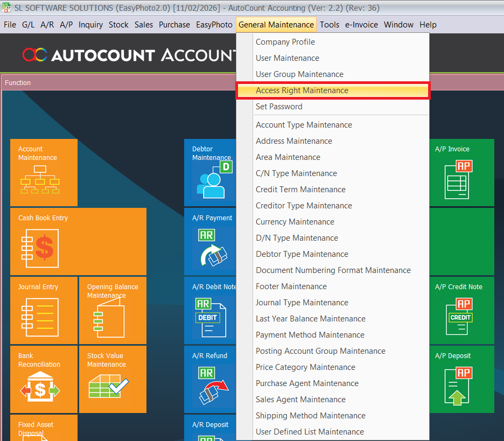The height and width of the screenshot is (441, 504).
Task: Select Access Right Maintenance menu entry
Action: click(x=302, y=90)
